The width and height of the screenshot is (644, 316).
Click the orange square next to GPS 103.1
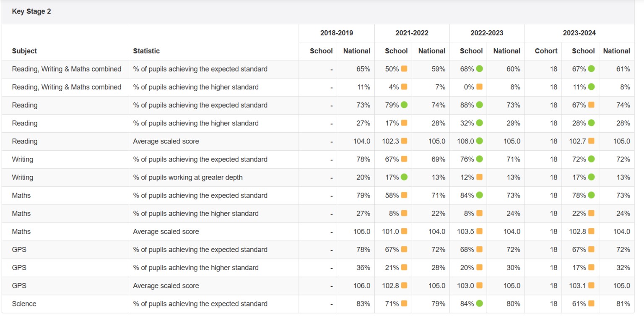coord(591,285)
